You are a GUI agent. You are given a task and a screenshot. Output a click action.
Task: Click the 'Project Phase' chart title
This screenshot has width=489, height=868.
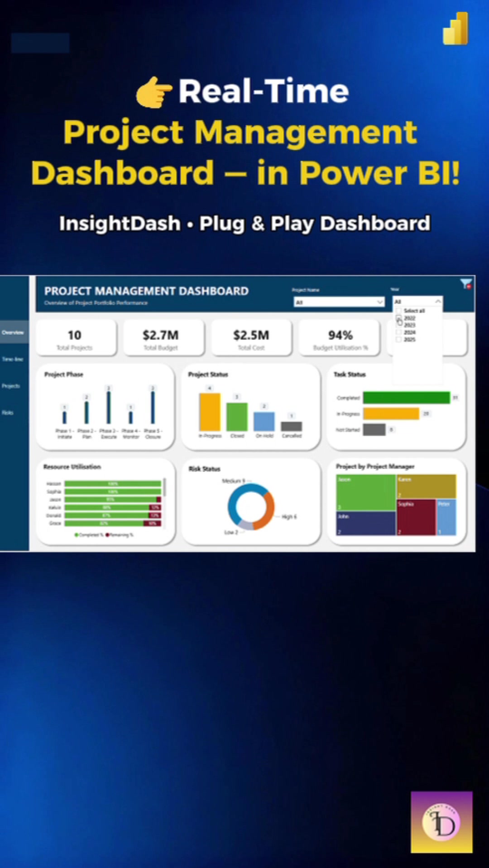pos(64,374)
